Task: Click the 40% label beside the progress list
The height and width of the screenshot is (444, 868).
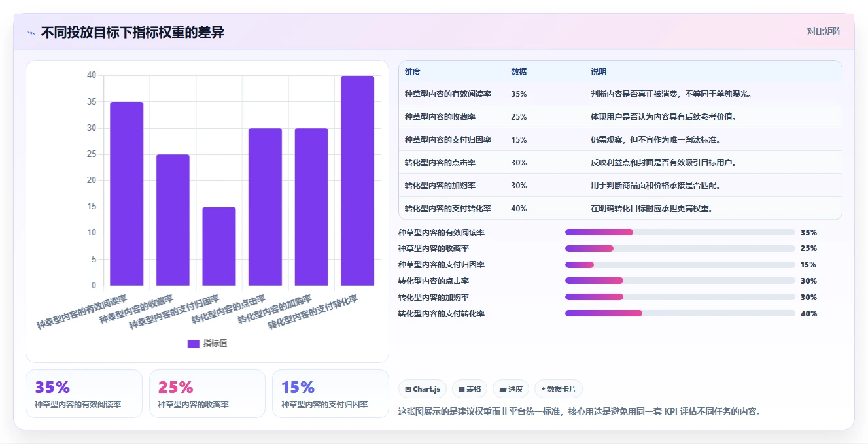Action: [x=808, y=314]
